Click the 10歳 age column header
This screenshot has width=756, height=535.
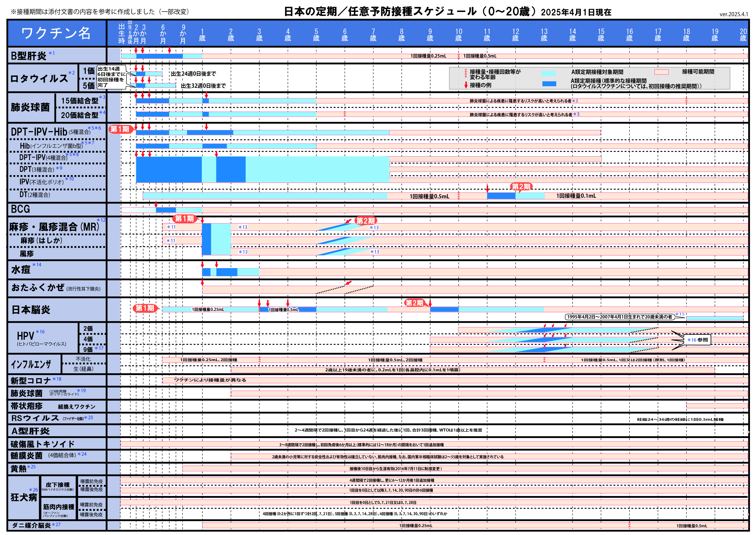(x=459, y=35)
